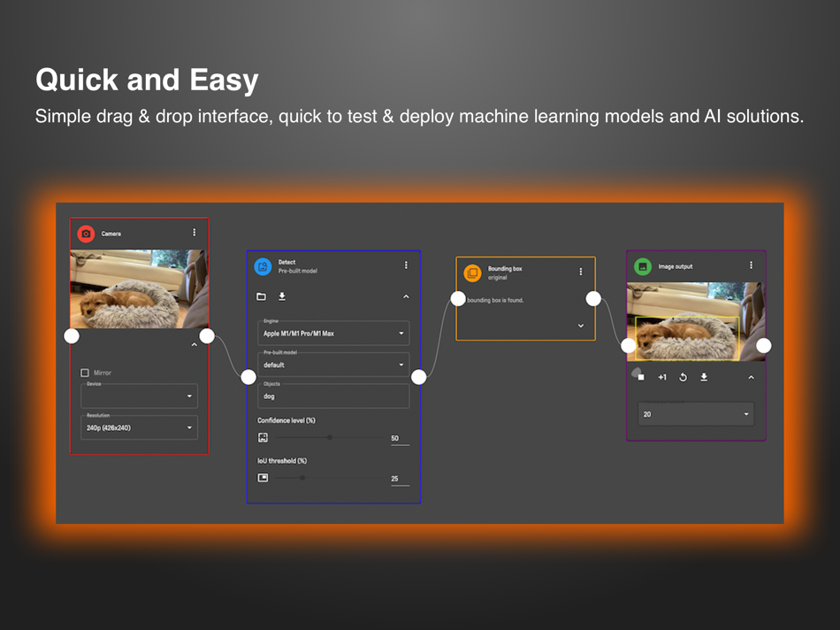
Task: Click the IoU threshold slider handle
Action: coord(302,478)
